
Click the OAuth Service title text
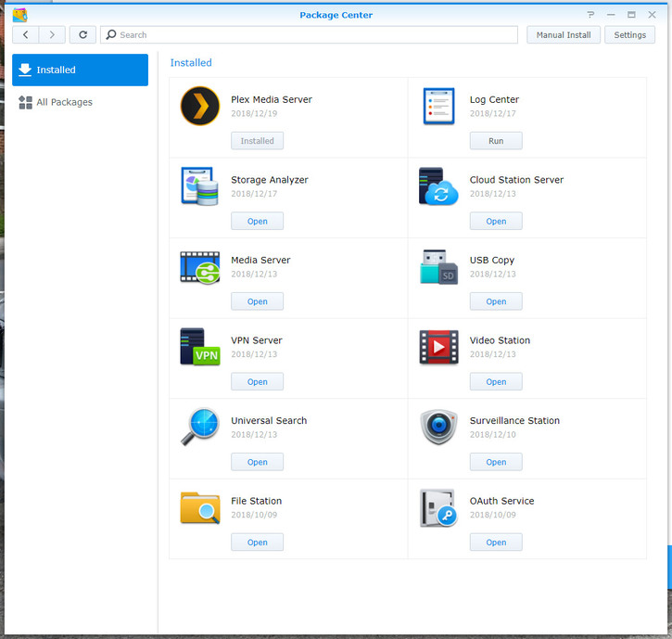[x=501, y=501]
